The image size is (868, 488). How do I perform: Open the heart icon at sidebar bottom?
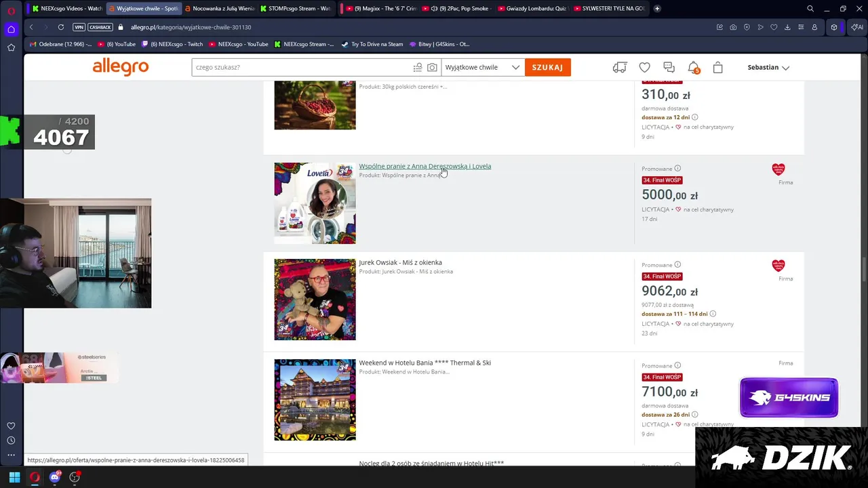(x=11, y=426)
